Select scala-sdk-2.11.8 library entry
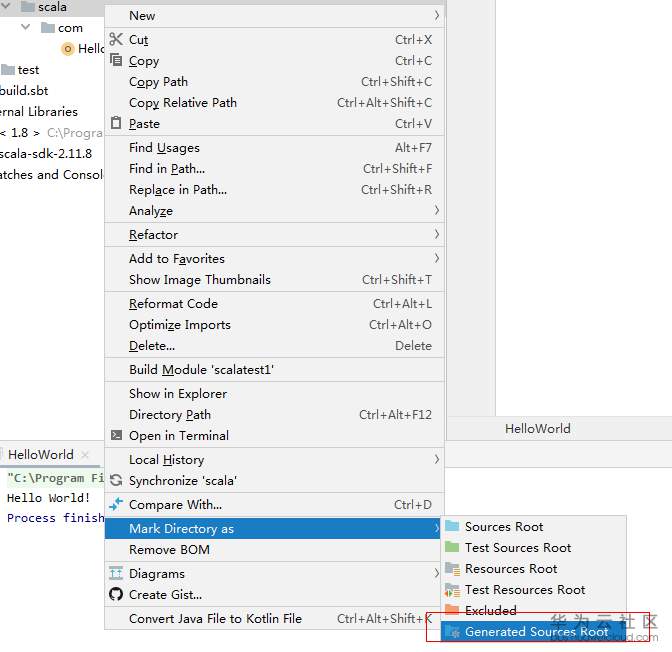The width and height of the screenshot is (672, 652). click(x=46, y=153)
